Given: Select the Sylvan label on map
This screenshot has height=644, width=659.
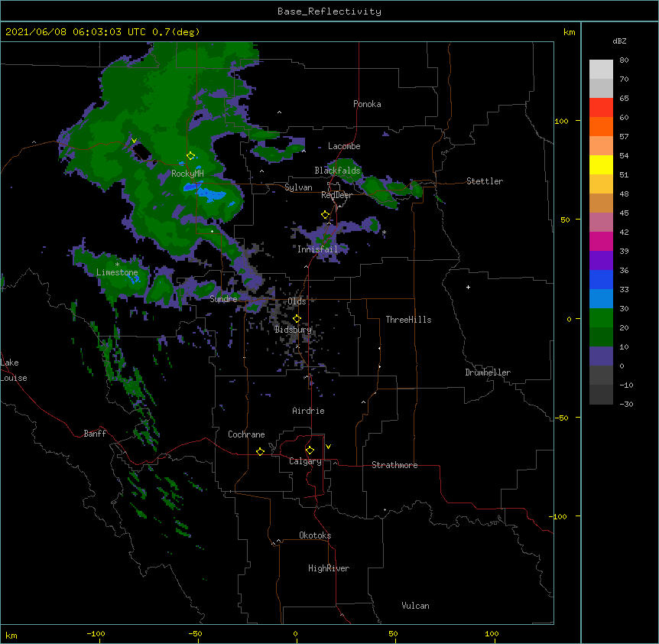Looking at the screenshot, I should [x=298, y=187].
